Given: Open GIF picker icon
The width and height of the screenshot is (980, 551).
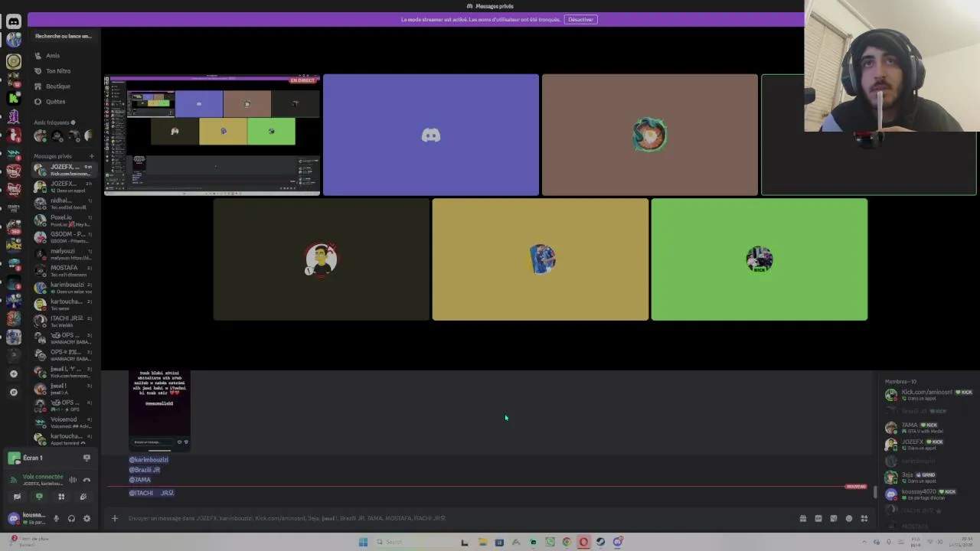Looking at the screenshot, I should click(x=818, y=518).
